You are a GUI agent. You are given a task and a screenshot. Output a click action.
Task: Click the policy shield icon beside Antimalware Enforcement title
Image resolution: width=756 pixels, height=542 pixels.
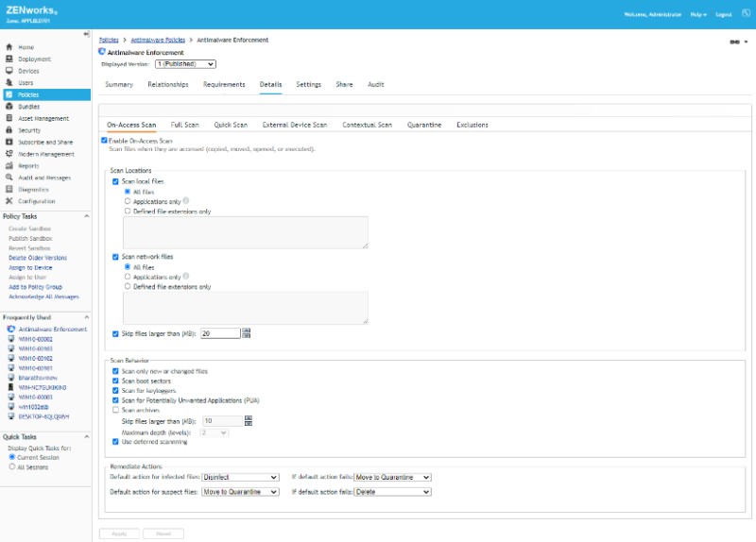(102, 52)
